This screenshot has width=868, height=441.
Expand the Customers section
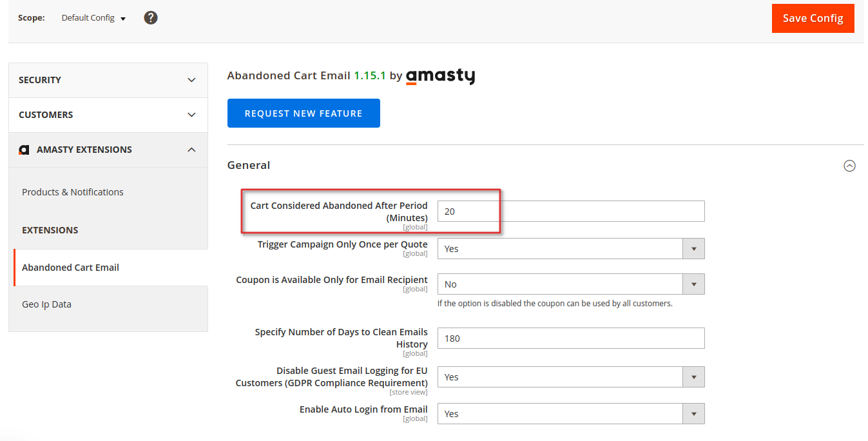tap(108, 115)
